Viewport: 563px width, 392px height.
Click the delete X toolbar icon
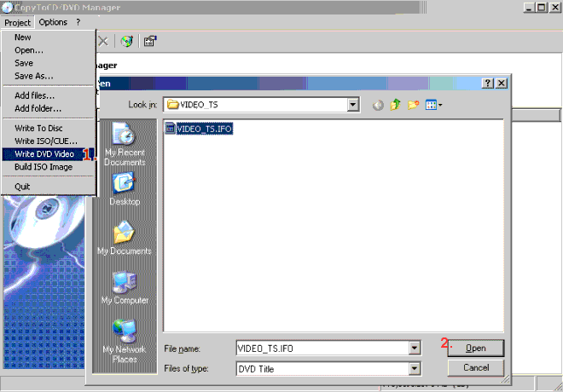tap(103, 41)
